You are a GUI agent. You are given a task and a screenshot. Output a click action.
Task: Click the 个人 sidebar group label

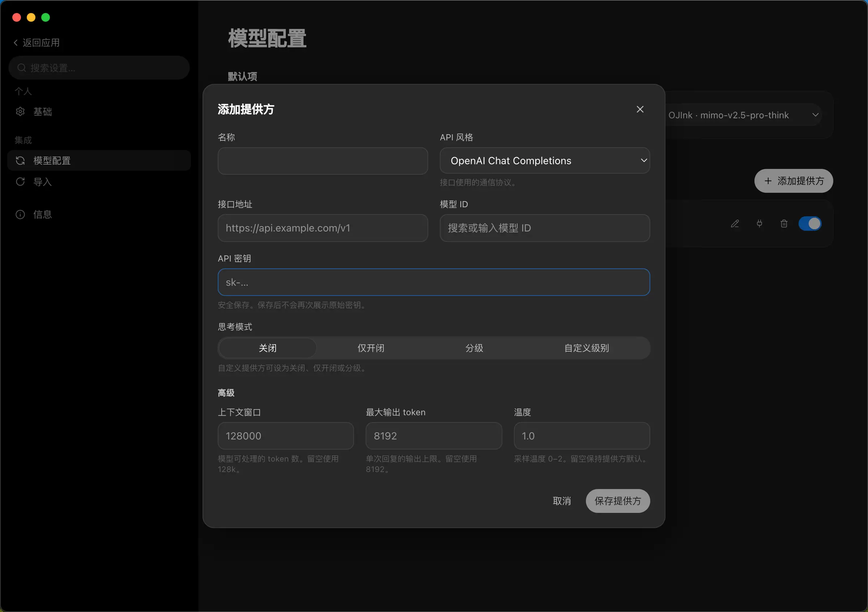pyautogui.click(x=23, y=92)
